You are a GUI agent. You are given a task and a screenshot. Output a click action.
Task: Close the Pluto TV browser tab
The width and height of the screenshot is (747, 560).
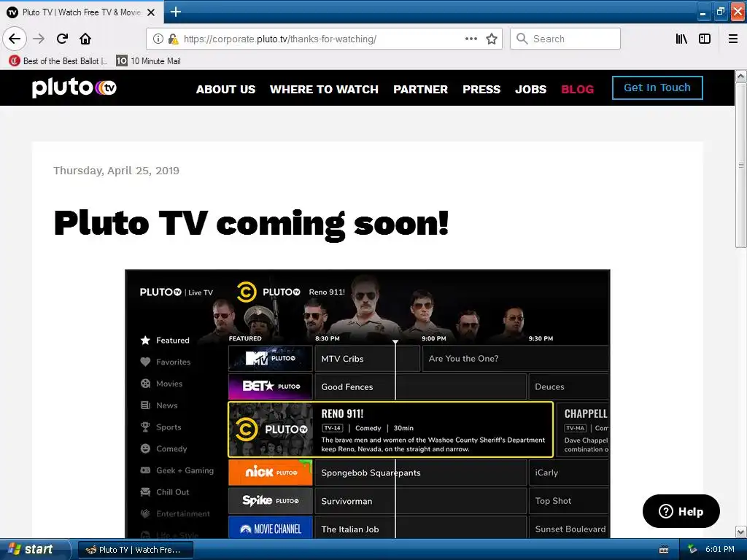(x=151, y=12)
